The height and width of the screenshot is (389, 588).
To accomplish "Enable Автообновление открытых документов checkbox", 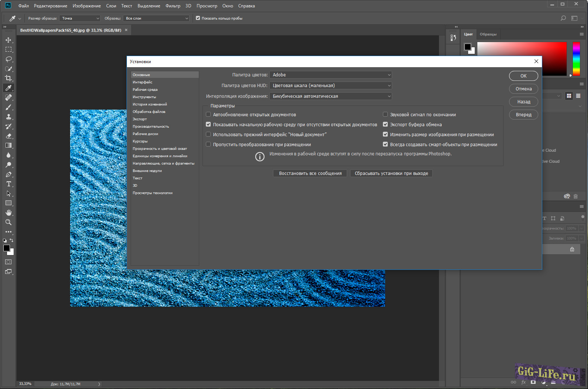I will 208,115.
